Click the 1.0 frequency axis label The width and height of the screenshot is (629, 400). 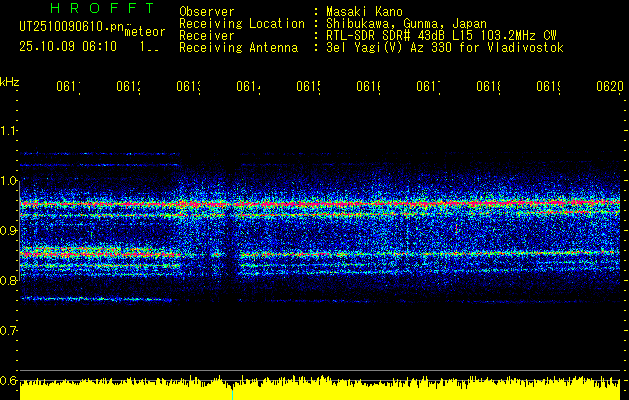click(8, 181)
